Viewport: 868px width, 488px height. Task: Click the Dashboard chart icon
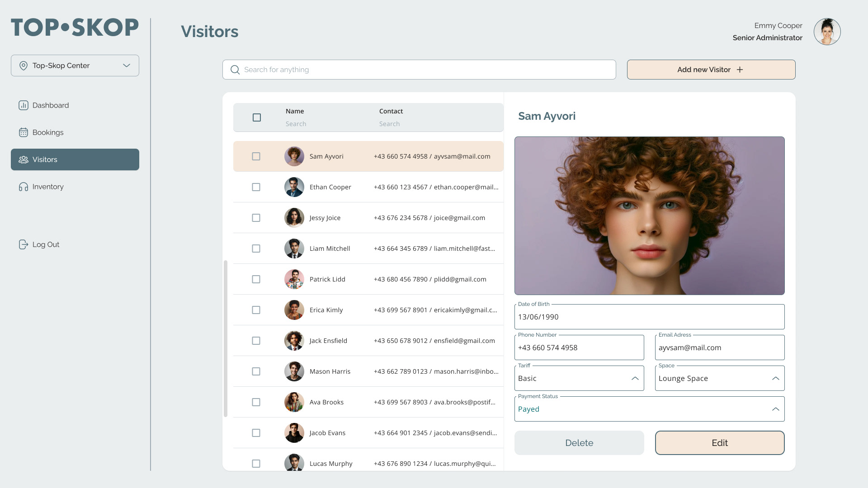coord(24,105)
